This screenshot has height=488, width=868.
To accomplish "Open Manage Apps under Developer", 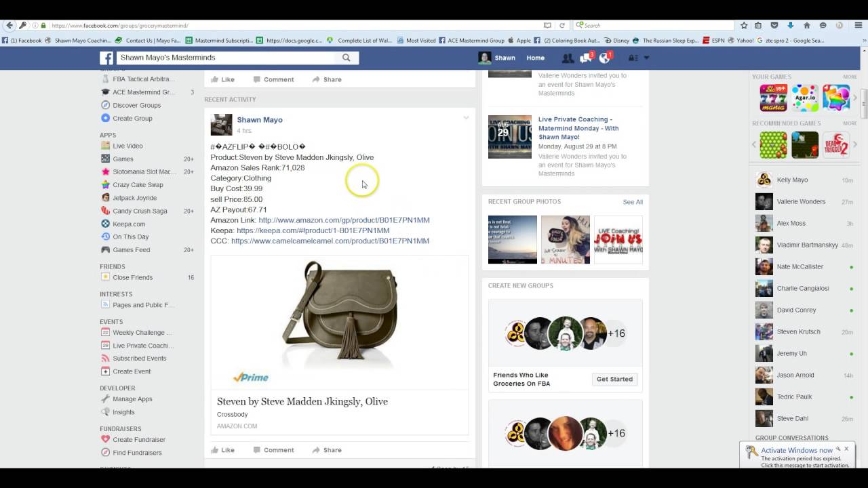I will click(x=127, y=399).
